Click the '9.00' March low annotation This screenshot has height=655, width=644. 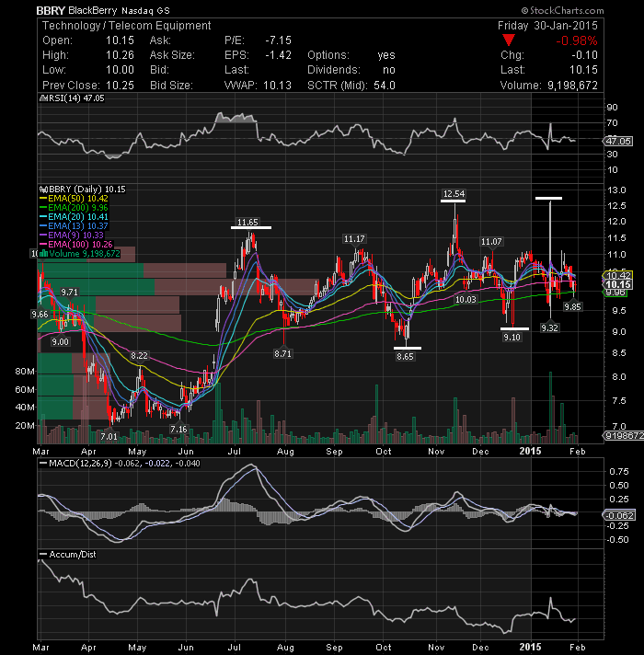click(x=60, y=341)
